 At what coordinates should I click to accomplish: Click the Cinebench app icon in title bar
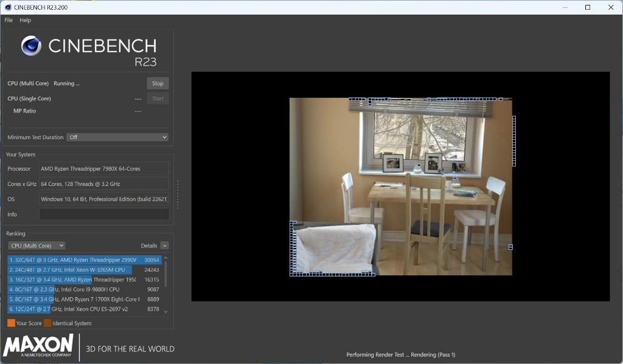[x=7, y=7]
